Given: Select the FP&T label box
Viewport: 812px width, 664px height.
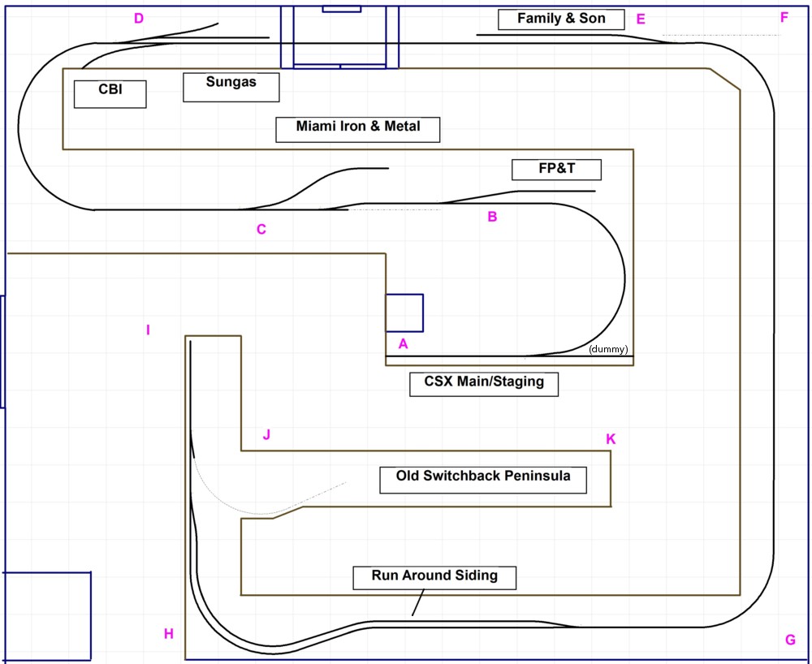Looking at the screenshot, I should point(557,169).
